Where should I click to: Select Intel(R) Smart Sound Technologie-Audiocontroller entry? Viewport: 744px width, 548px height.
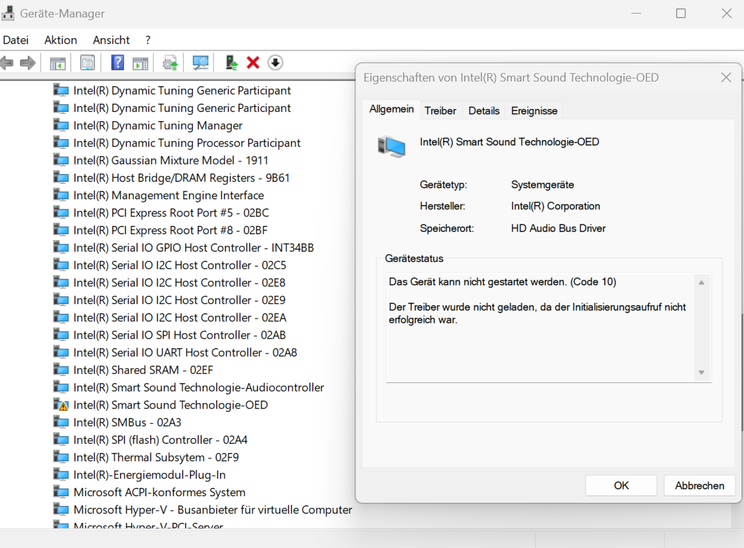coord(198,387)
